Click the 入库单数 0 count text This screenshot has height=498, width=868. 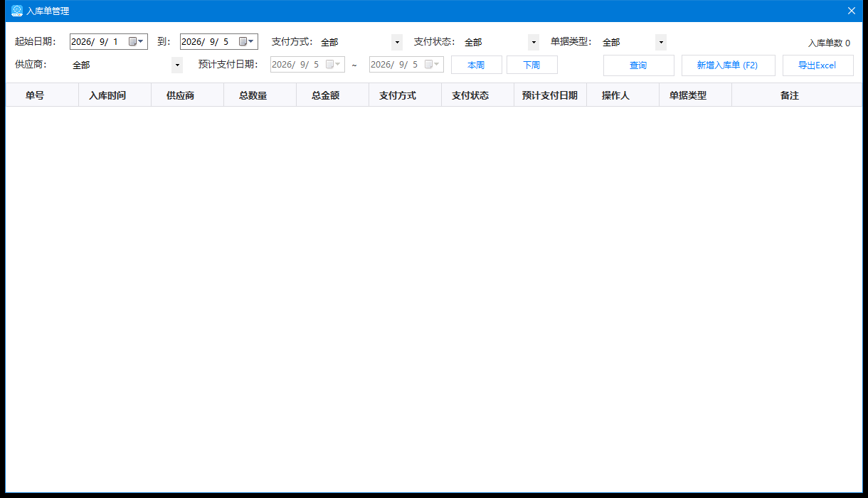(x=829, y=43)
